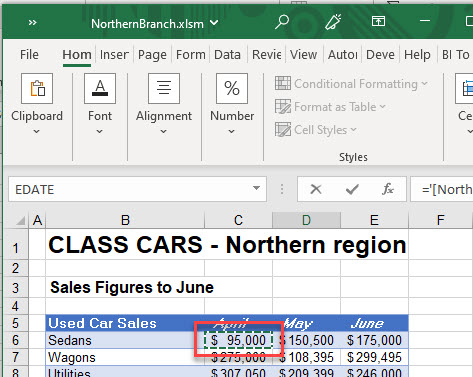The width and height of the screenshot is (473, 377).
Task: Click the Used Car Sales header cell
Action: click(x=125, y=323)
